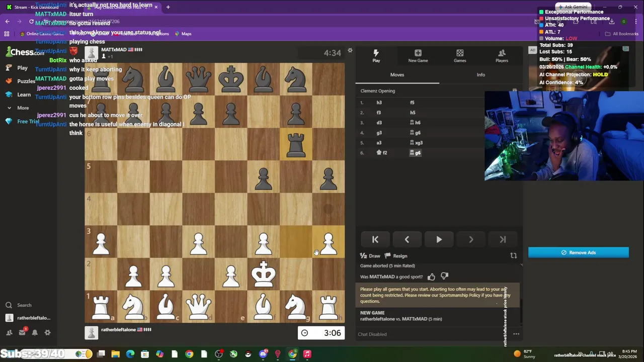Click the black rook on g6
Screen dimensions: 644x362
coord(296,144)
